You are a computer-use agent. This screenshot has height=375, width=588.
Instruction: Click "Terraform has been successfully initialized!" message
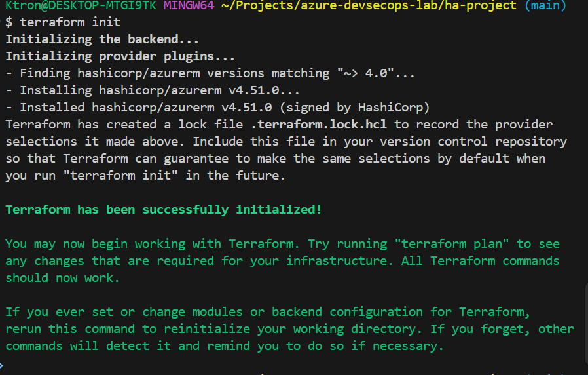(x=164, y=210)
